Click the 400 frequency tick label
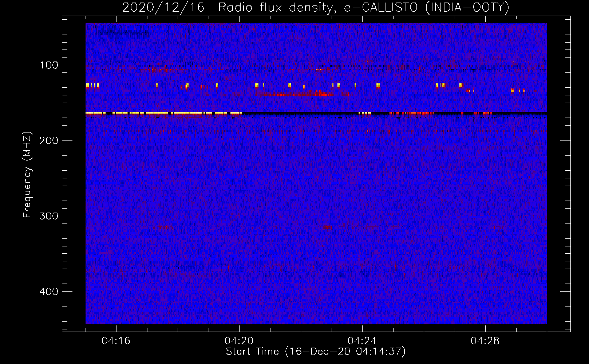Viewport: 589px width, 364px height. [49, 292]
